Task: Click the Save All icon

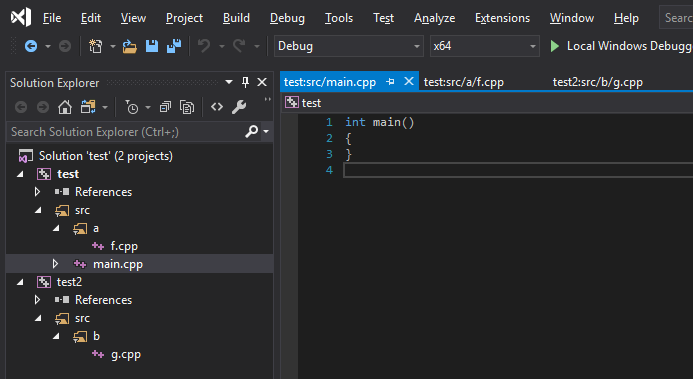Action: pyautogui.click(x=174, y=46)
